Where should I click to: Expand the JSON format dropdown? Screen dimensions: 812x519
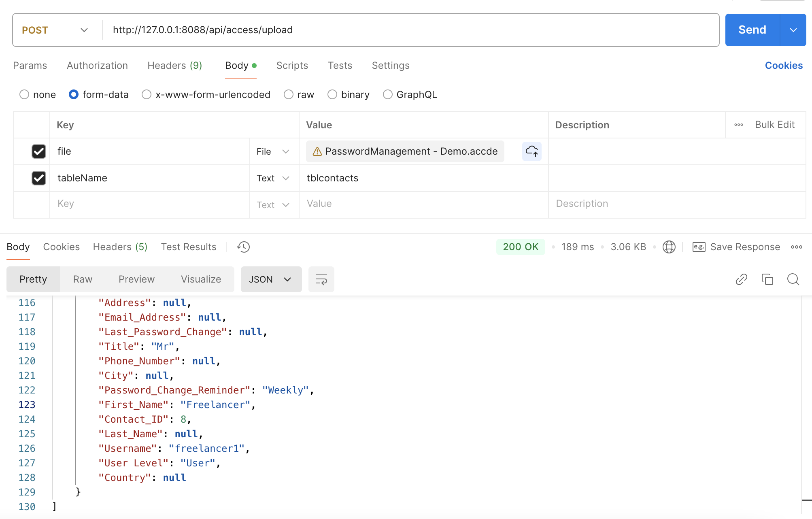271,279
